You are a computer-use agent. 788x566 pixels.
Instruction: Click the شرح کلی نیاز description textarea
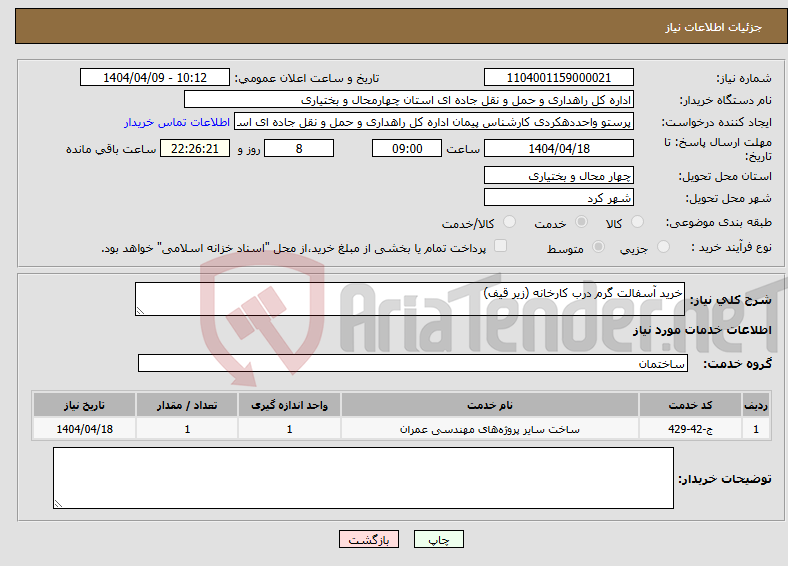(x=410, y=299)
